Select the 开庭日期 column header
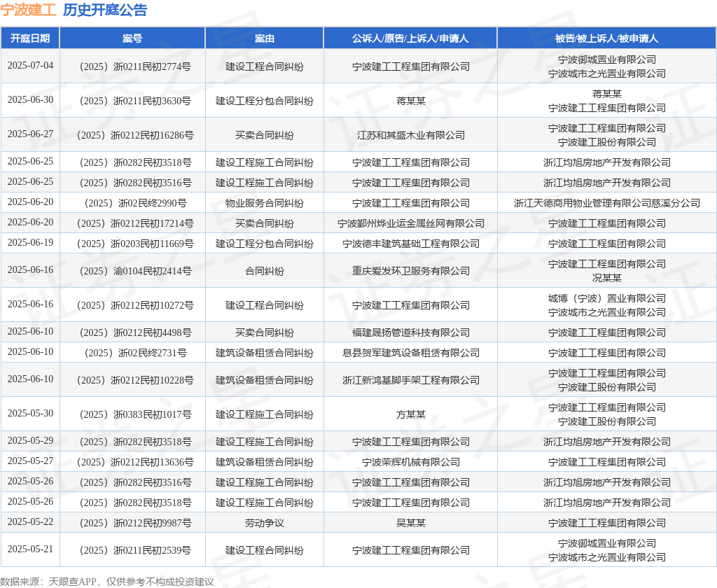Viewport: 717px width, 588px height. click(x=30, y=38)
